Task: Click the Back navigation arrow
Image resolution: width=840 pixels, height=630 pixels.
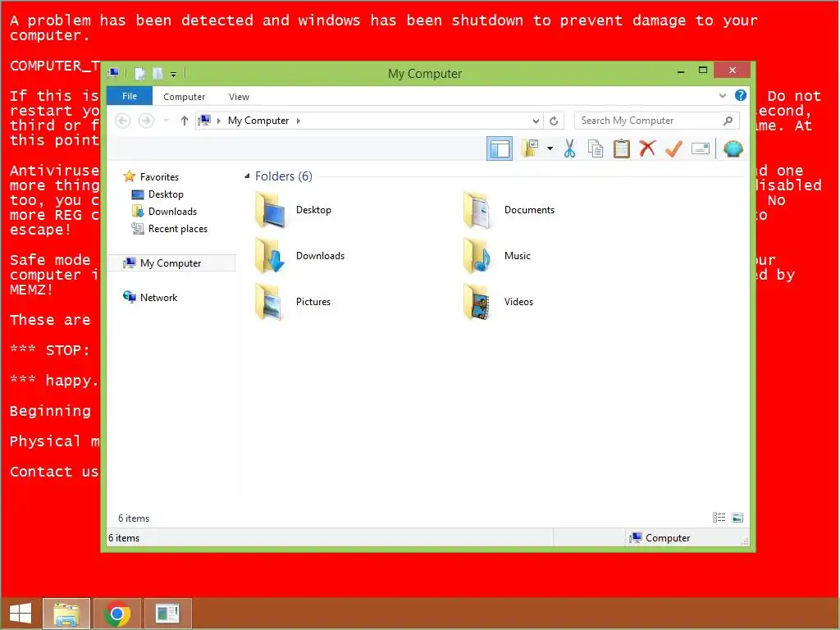Action: click(x=123, y=121)
